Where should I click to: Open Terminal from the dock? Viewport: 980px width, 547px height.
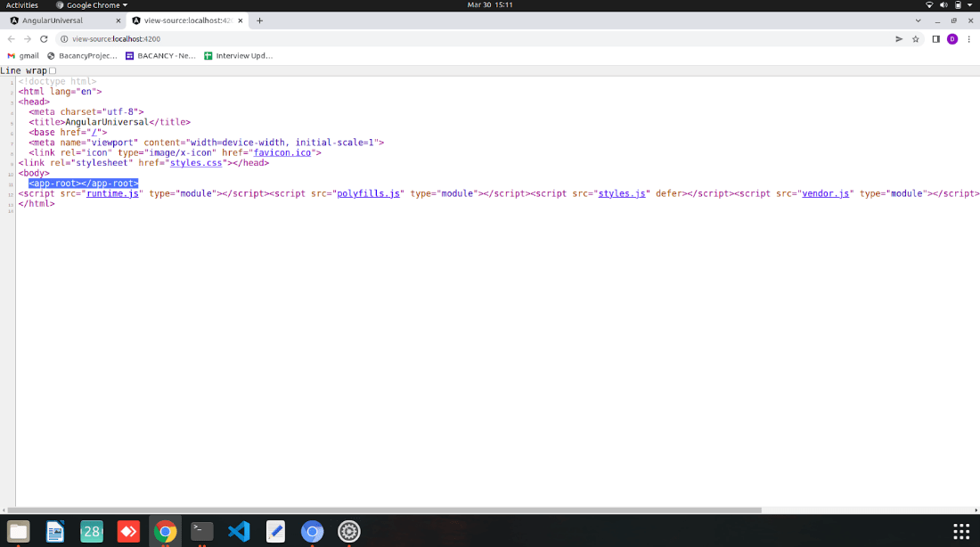click(202, 531)
